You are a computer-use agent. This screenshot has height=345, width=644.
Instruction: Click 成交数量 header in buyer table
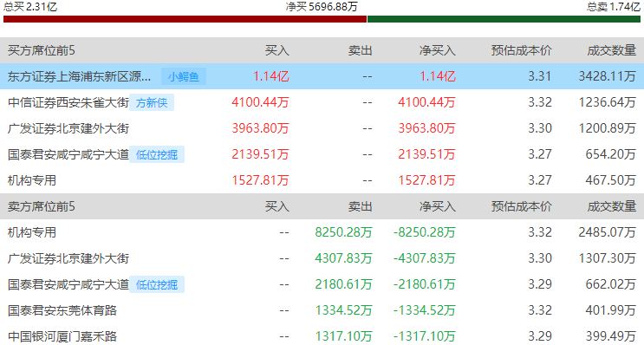point(612,50)
